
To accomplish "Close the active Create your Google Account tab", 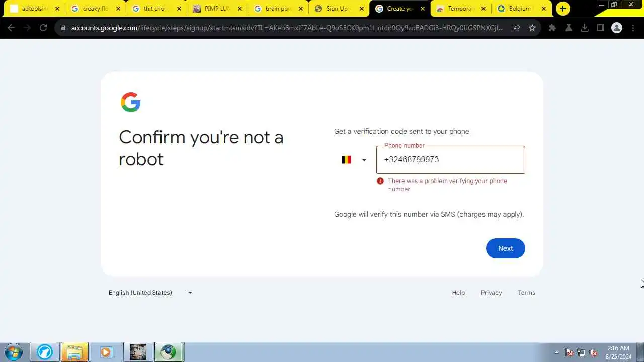I will click(x=423, y=9).
